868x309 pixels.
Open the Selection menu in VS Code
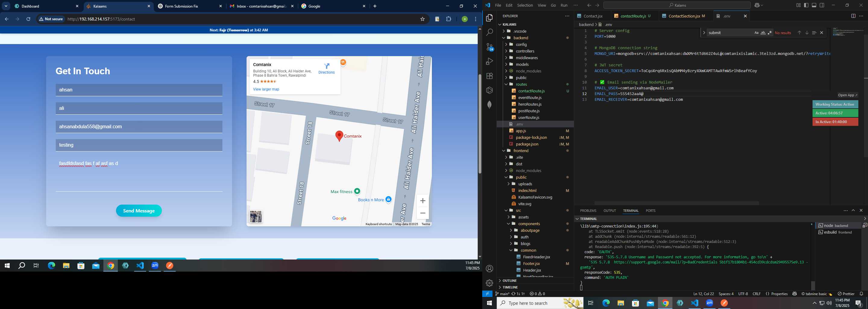click(525, 5)
